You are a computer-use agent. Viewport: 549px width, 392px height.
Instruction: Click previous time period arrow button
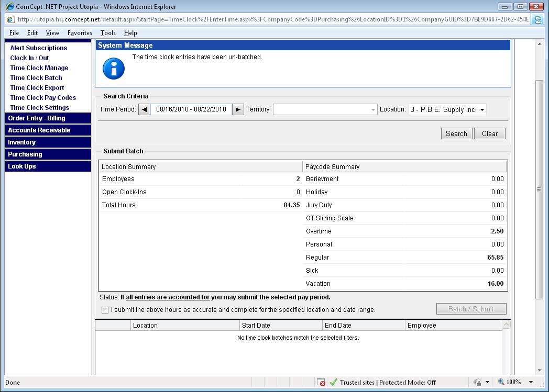tap(144, 109)
